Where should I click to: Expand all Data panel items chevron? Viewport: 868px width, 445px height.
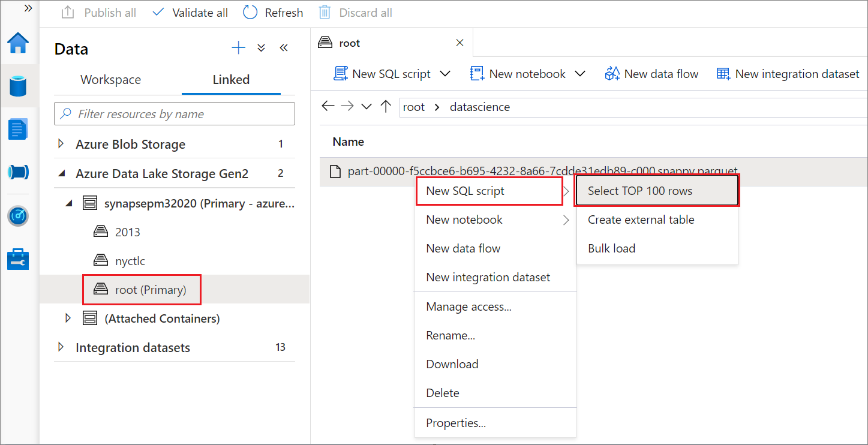(x=262, y=49)
